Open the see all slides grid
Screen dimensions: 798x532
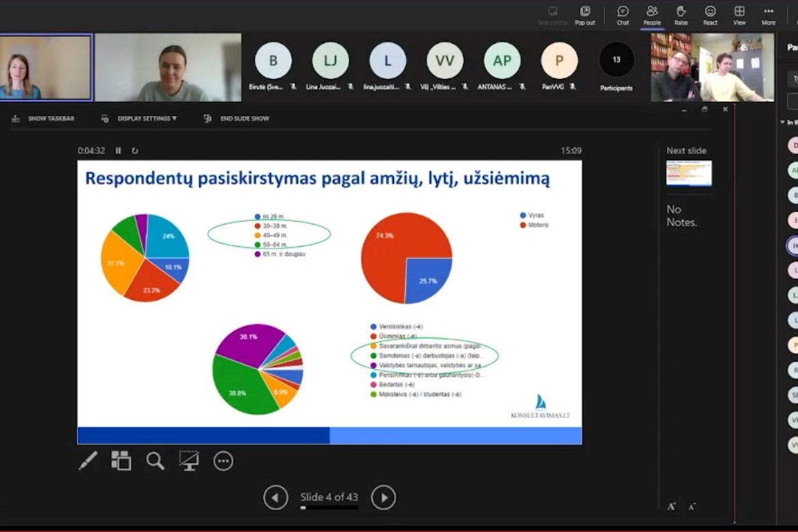[121, 461]
